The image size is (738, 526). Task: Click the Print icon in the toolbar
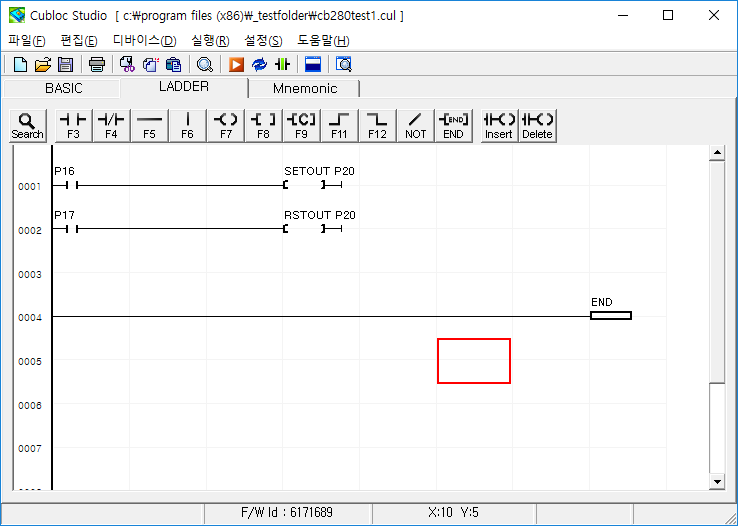(x=97, y=65)
